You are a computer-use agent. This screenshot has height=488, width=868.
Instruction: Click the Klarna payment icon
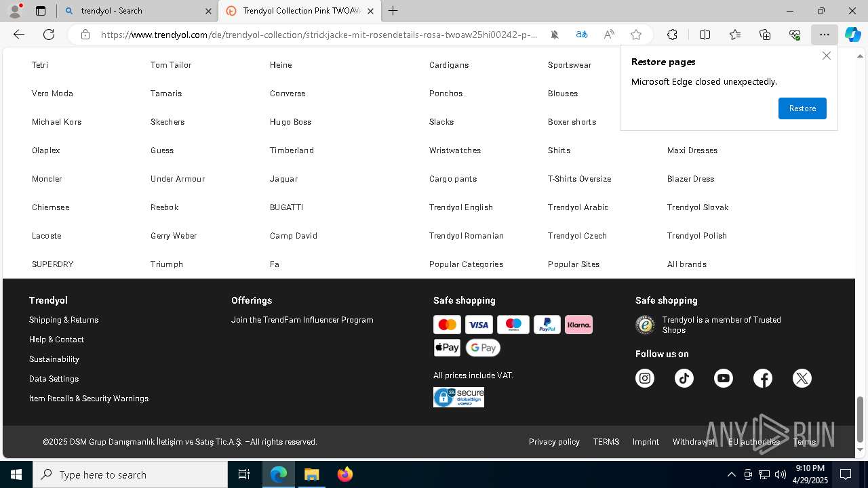[578, 325]
